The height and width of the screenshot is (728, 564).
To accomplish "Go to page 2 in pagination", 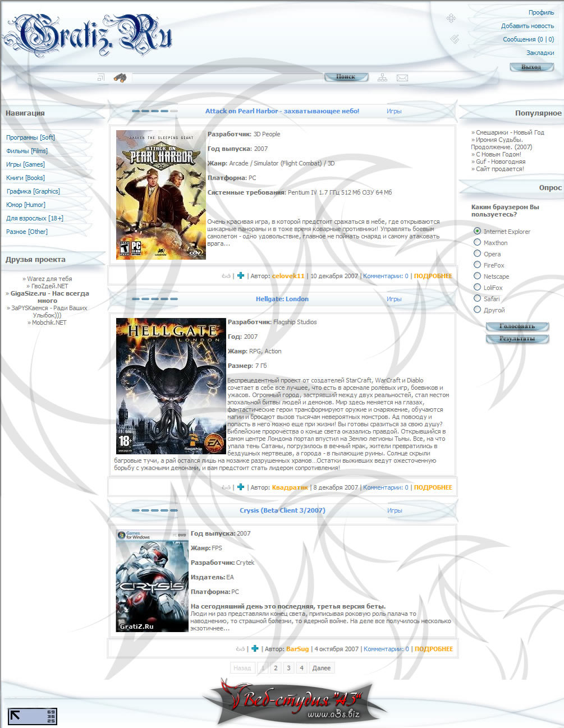I will click(x=276, y=668).
